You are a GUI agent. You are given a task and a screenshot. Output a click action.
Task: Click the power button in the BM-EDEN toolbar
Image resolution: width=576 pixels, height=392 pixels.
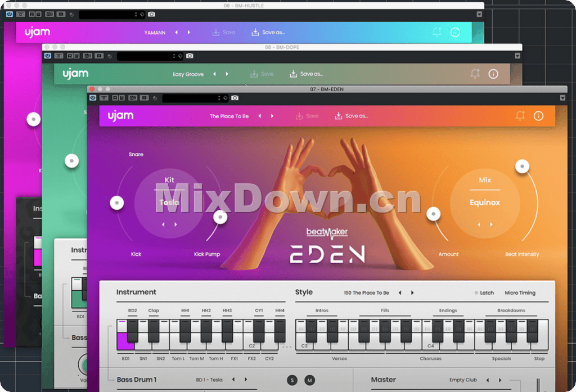coord(93,98)
